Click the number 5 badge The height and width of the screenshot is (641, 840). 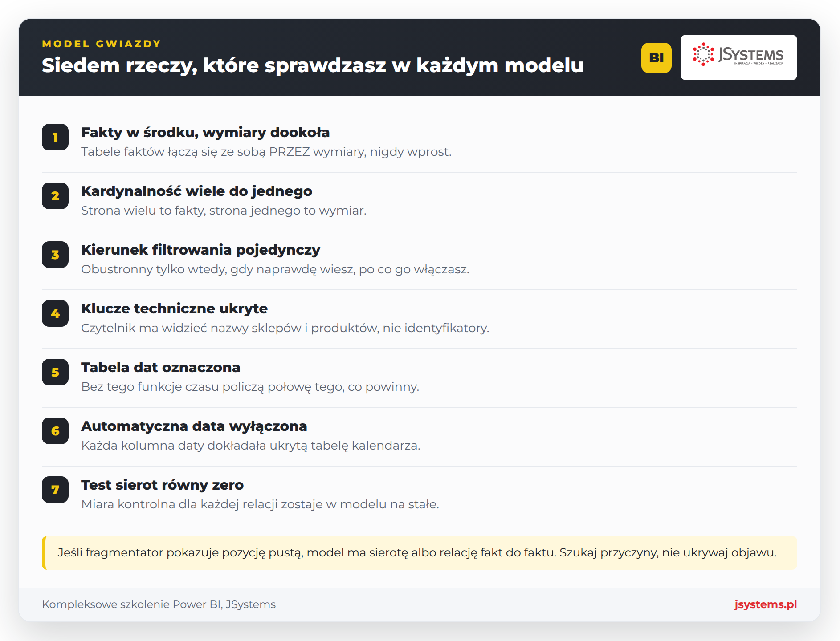(x=55, y=372)
